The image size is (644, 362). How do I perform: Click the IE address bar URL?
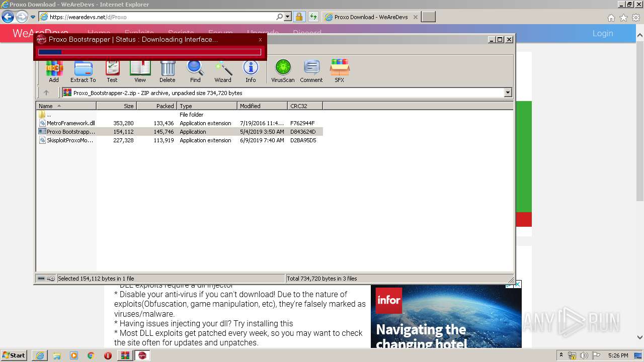coord(88,17)
